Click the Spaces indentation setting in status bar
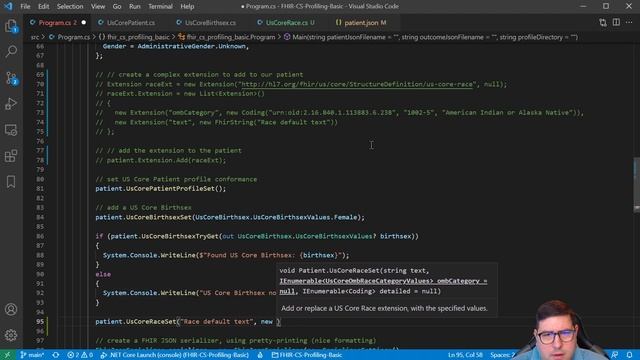Viewport: 640px width, 360px height. pyautogui.click(x=502, y=355)
